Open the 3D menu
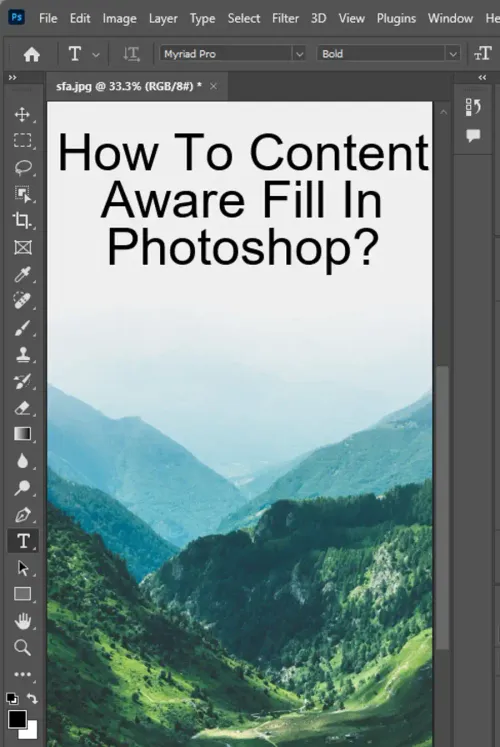The image size is (500, 747). 319,19
